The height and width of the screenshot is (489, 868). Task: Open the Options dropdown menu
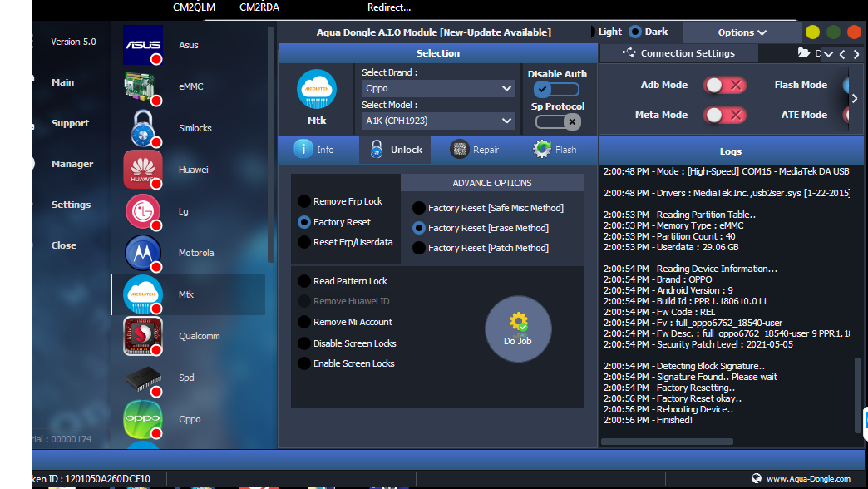[x=742, y=32]
